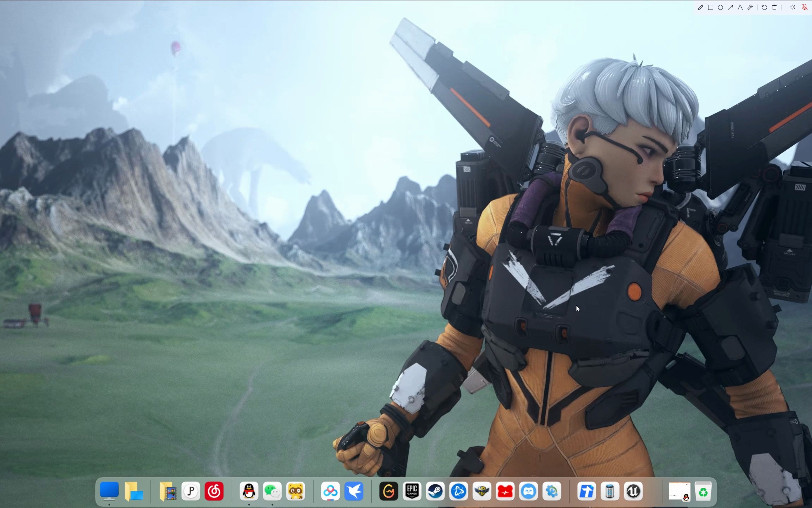Open the This PC monitor dock icon

pos(109,491)
